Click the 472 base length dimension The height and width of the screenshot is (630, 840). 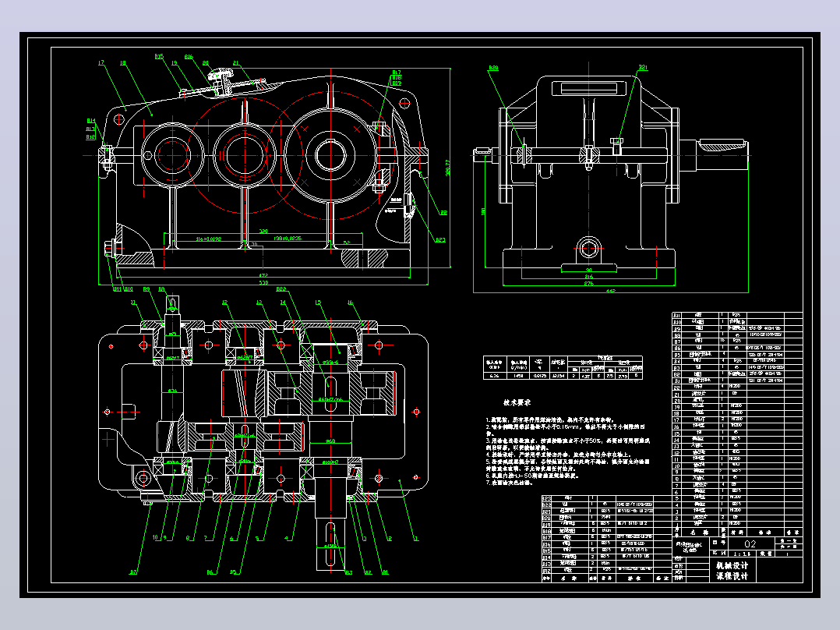263,275
